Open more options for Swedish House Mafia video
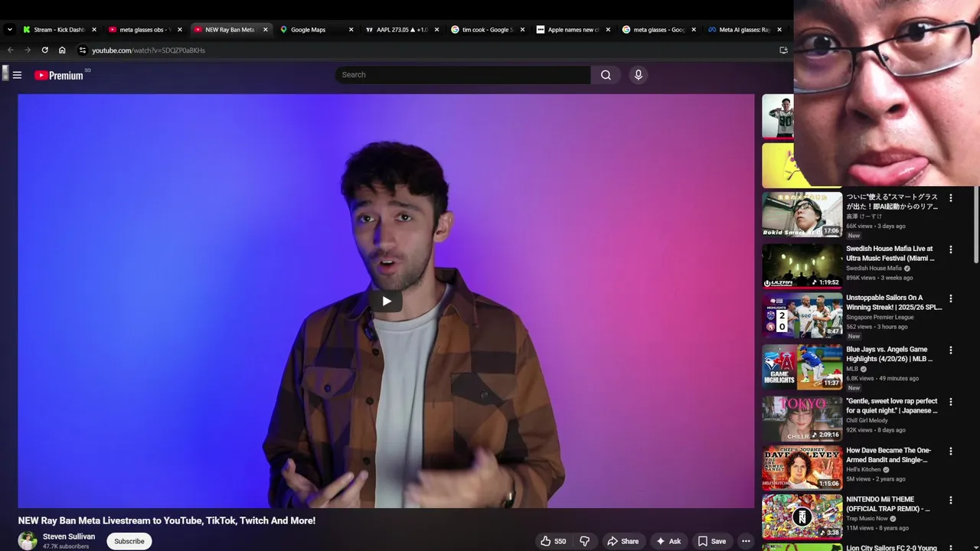The height and width of the screenshot is (551, 980). tap(951, 249)
